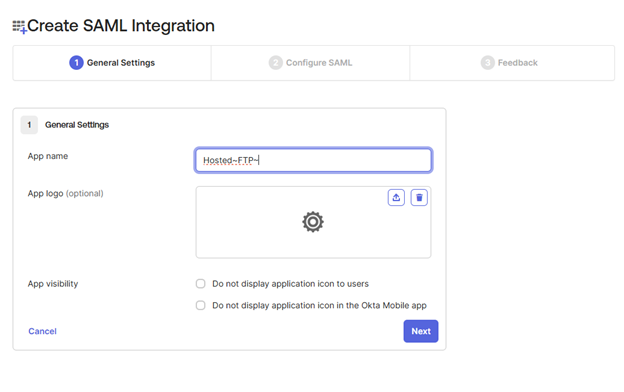Go to the Configure SAML step

click(310, 63)
